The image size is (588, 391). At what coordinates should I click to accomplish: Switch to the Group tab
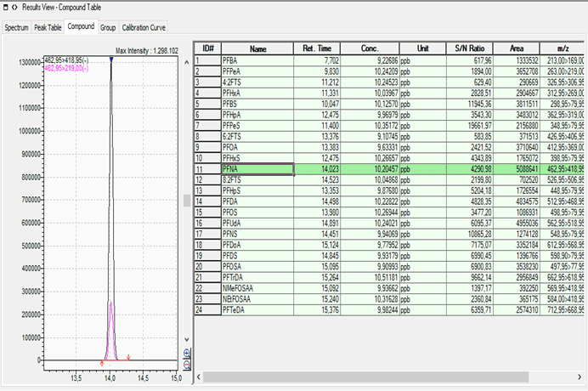point(108,27)
